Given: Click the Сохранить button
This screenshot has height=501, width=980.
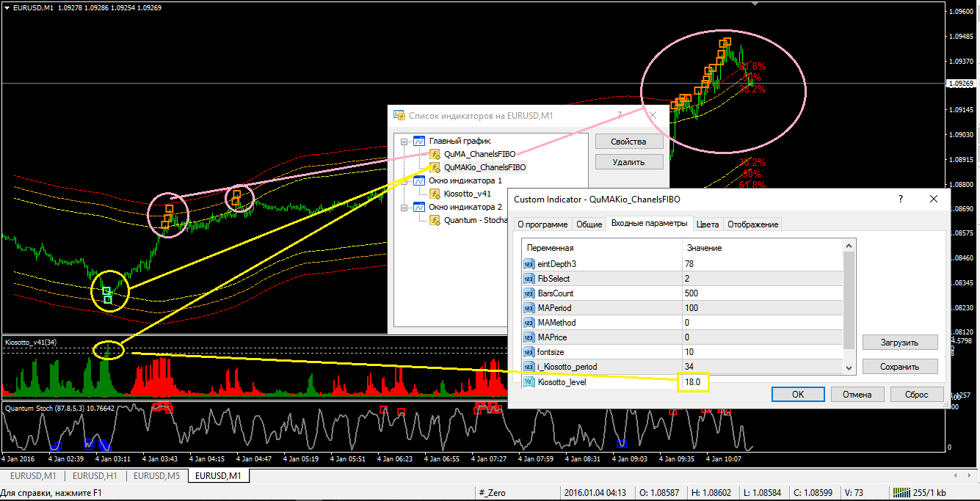Looking at the screenshot, I should pos(900,366).
